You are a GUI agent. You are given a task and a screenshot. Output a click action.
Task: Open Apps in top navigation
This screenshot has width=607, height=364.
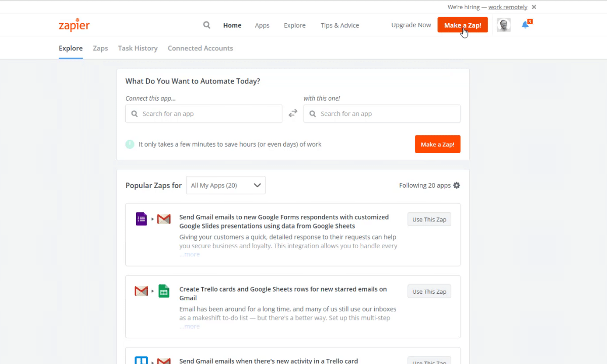coord(262,25)
